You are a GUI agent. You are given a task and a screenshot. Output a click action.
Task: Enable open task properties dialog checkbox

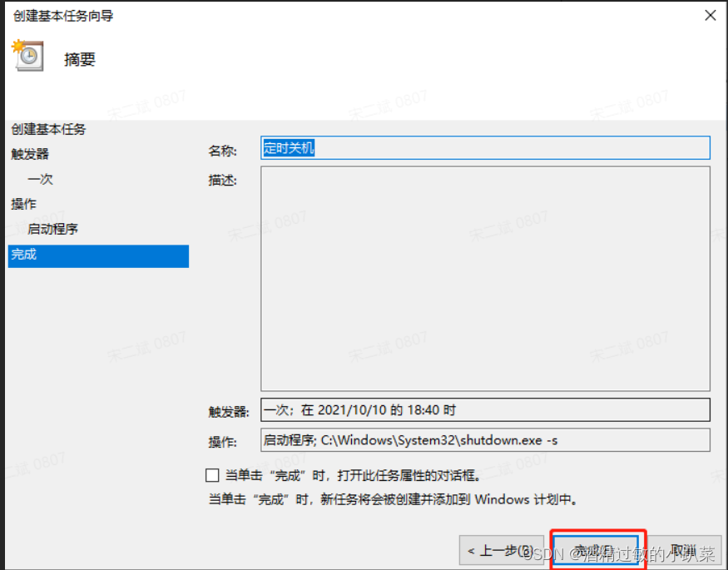(x=212, y=475)
